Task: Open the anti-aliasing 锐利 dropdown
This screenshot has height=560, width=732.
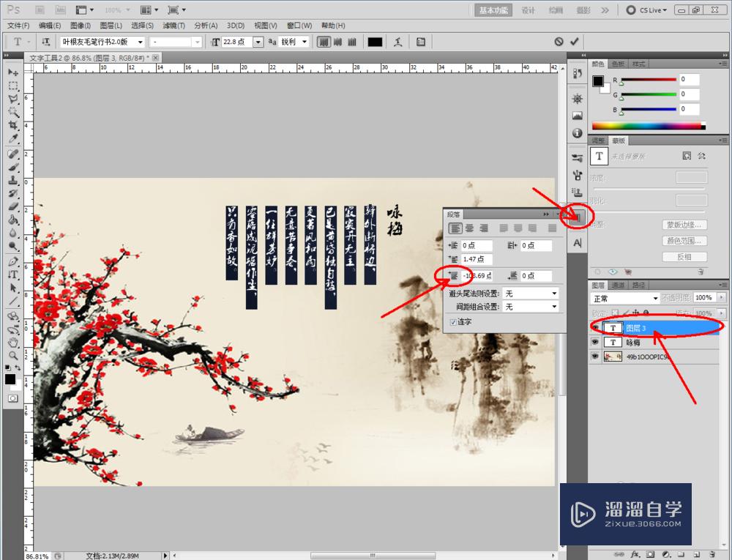Action: click(x=305, y=42)
